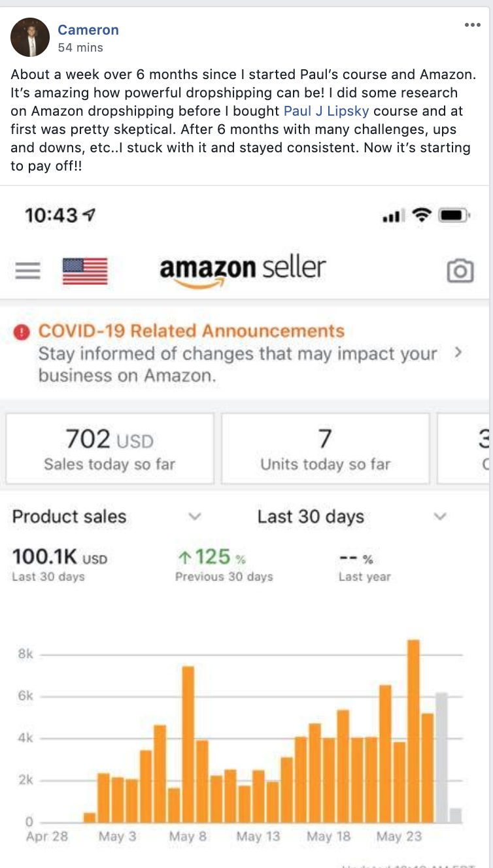Select the Sales today so far card
Screen dimensions: 493x868
(x=110, y=448)
